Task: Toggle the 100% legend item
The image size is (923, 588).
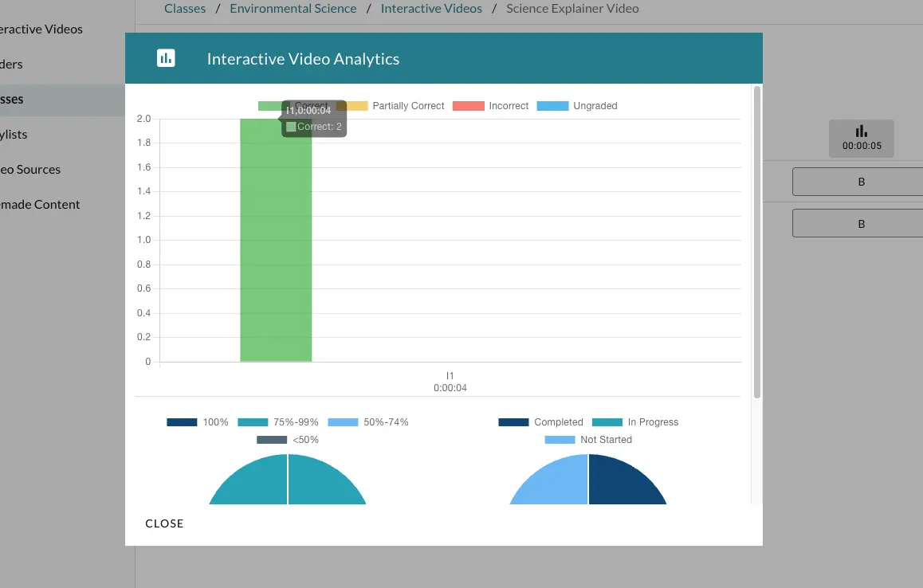Action: [x=197, y=422]
